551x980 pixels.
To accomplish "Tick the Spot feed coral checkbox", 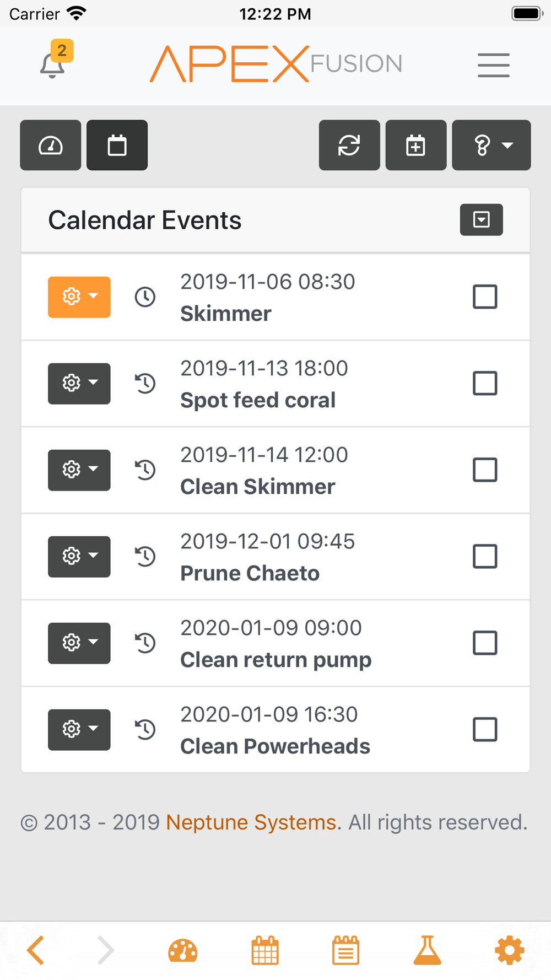I will [x=485, y=383].
